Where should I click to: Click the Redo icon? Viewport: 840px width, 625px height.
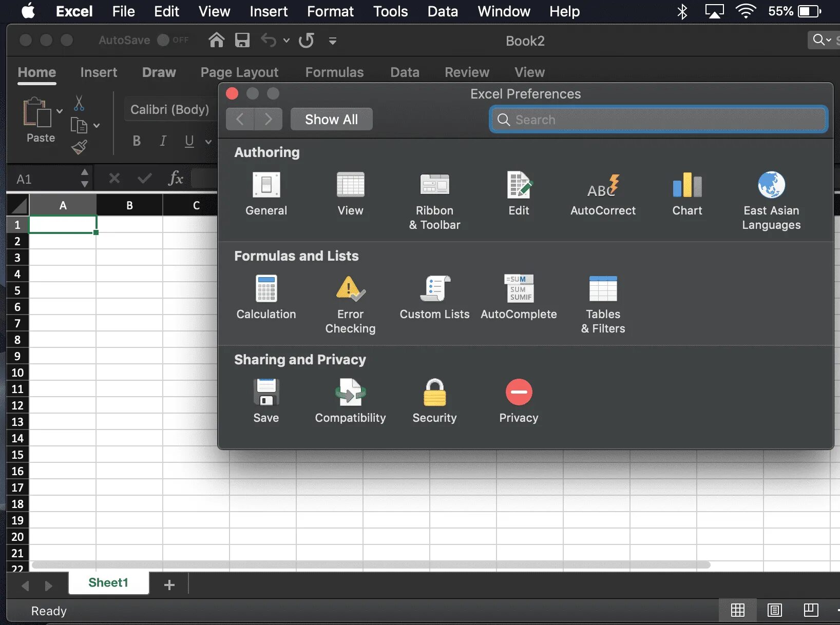pos(307,40)
